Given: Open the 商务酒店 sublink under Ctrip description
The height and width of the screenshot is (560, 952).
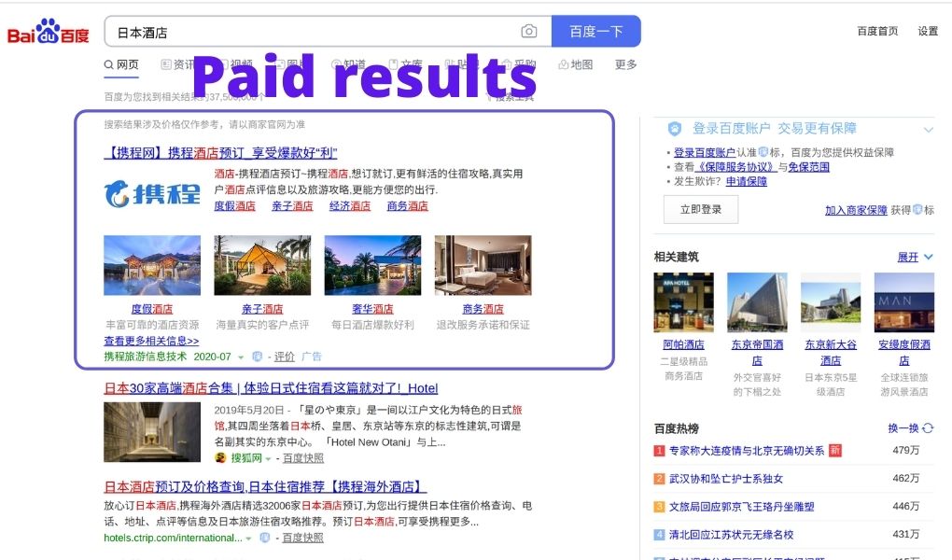Looking at the screenshot, I should point(407,206).
